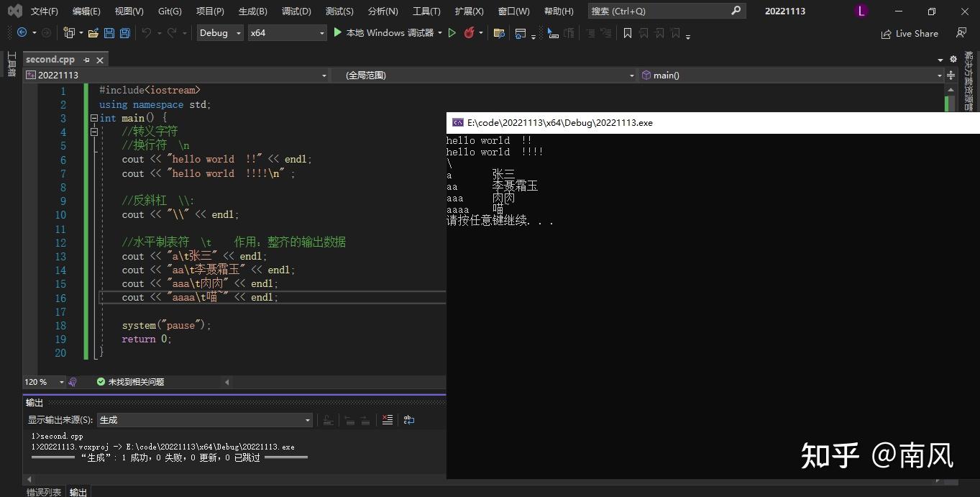Expand the output source dropdown showing 生成

click(x=307, y=420)
